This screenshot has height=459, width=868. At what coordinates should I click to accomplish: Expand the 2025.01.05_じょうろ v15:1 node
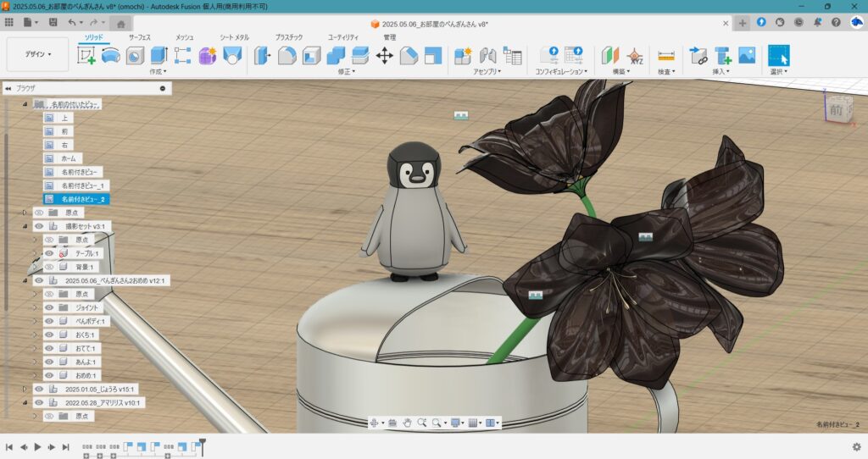[25, 389]
